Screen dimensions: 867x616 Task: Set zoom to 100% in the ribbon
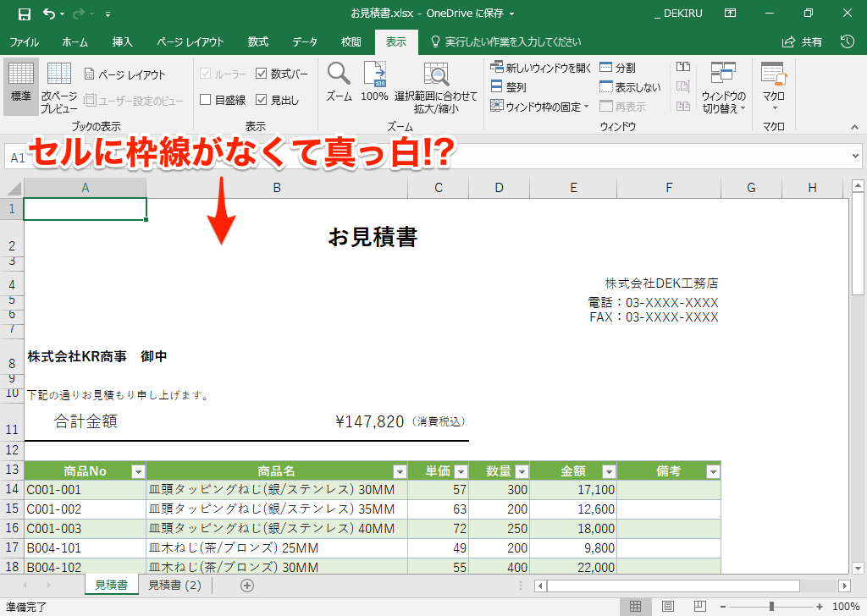click(374, 83)
